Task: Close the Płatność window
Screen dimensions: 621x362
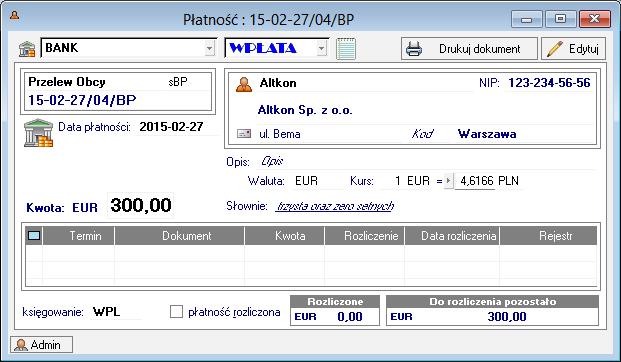Action: pos(594,19)
